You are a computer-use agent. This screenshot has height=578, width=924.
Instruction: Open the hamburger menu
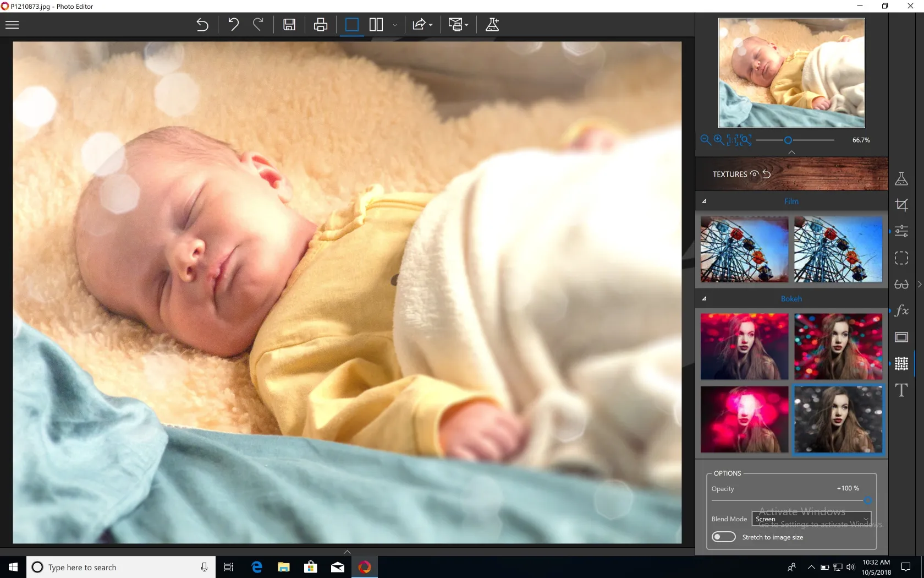[x=12, y=24]
